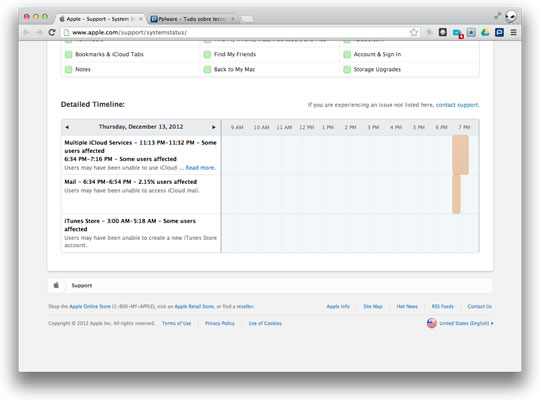Click the United States flag icon
The image size is (540, 400).
[432, 323]
